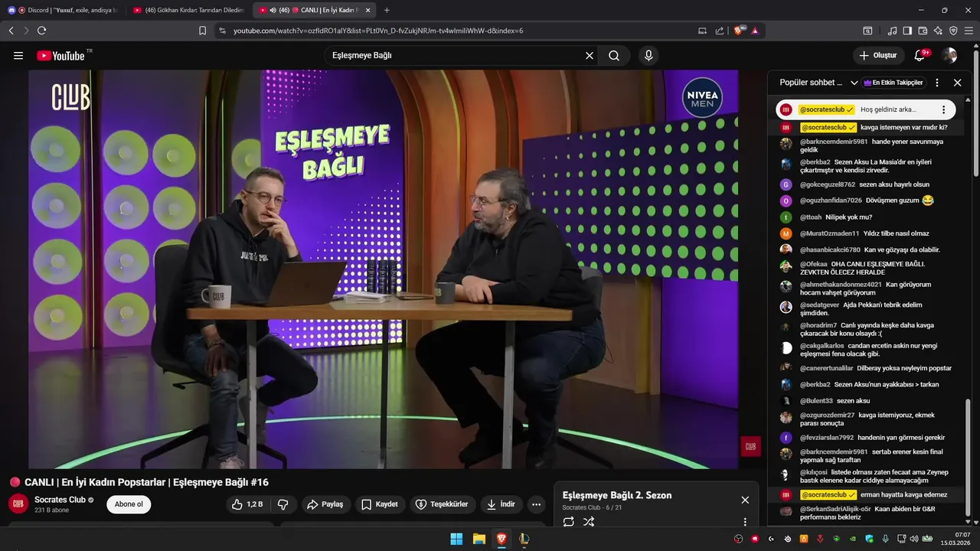Toggle the browser sidebar panel
Image resolution: width=980 pixels, height=551 pixels.
[x=907, y=31]
